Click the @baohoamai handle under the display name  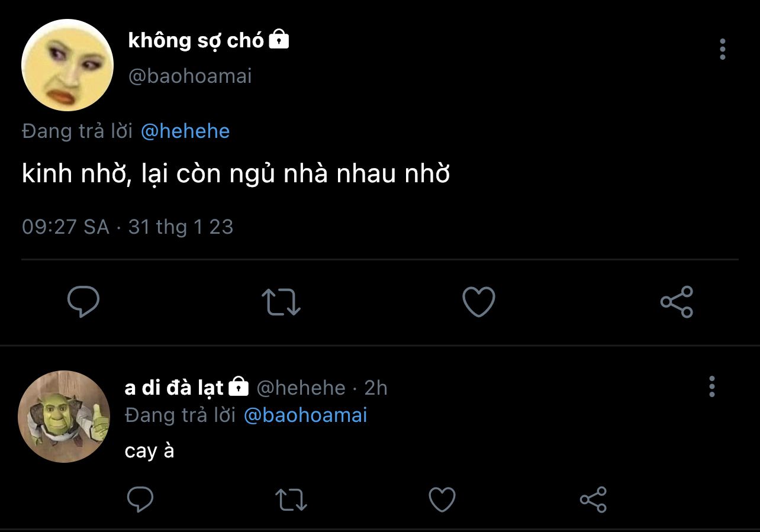[x=190, y=76]
